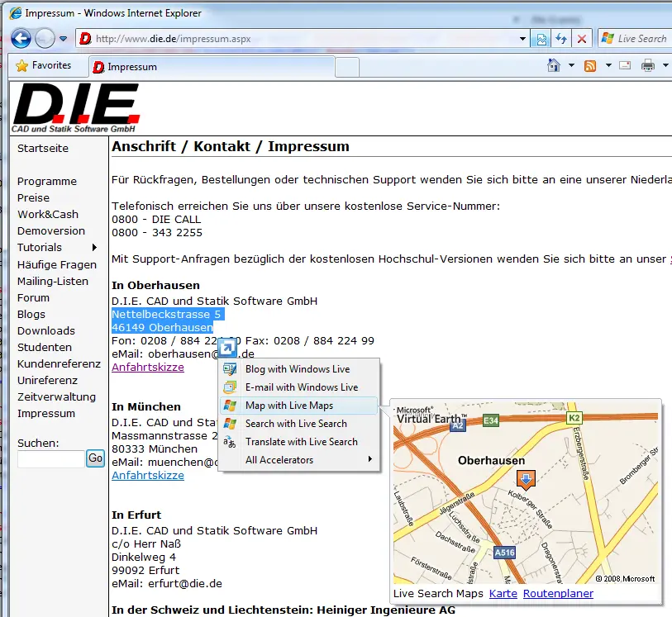Click the Oberhausen Anfahrtskizze link

tap(148, 368)
